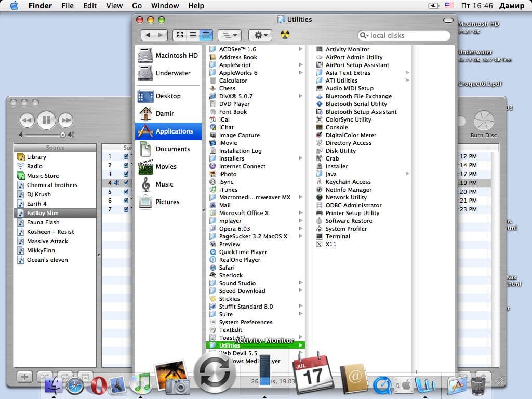The width and height of the screenshot is (532, 399).
Task: Select Underwater disk in Finder sidebar
Action: (168, 73)
